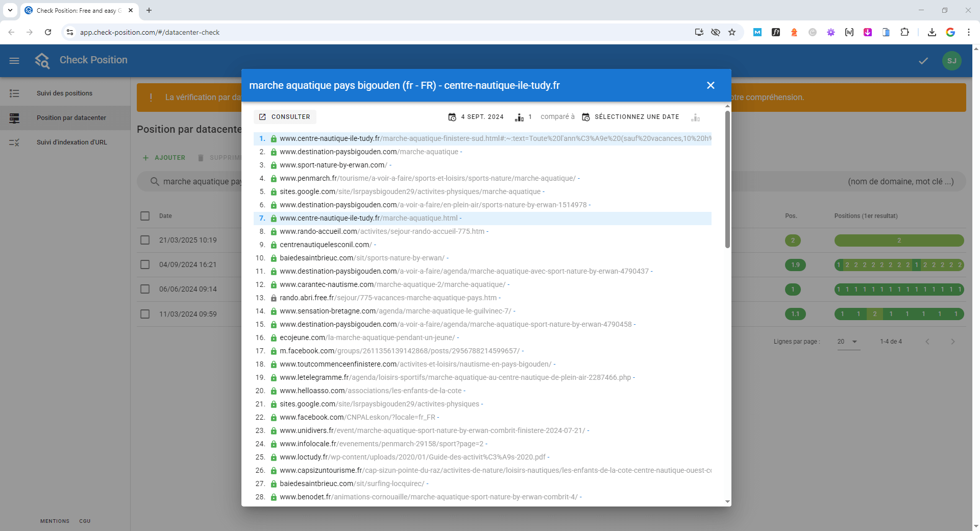Screen dimensions: 980x531
Task: Tick the 11/03/2024 09:59 row checkbox
Action: (145, 314)
